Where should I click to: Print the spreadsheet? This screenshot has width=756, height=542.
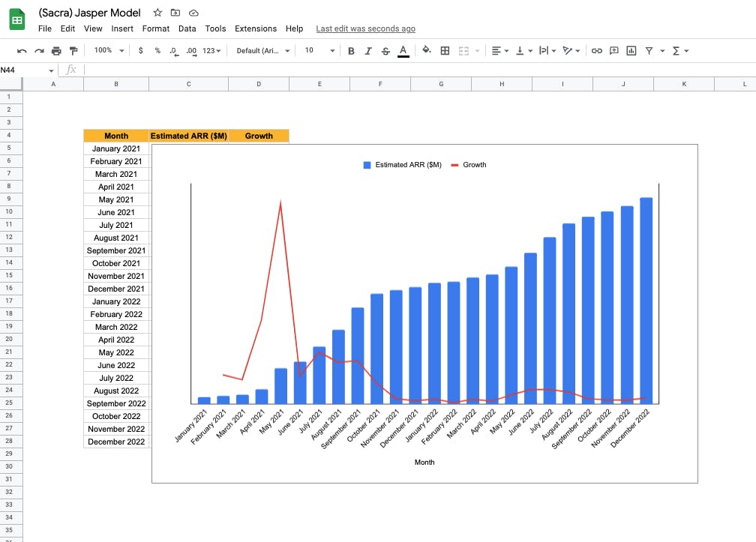[x=56, y=50]
